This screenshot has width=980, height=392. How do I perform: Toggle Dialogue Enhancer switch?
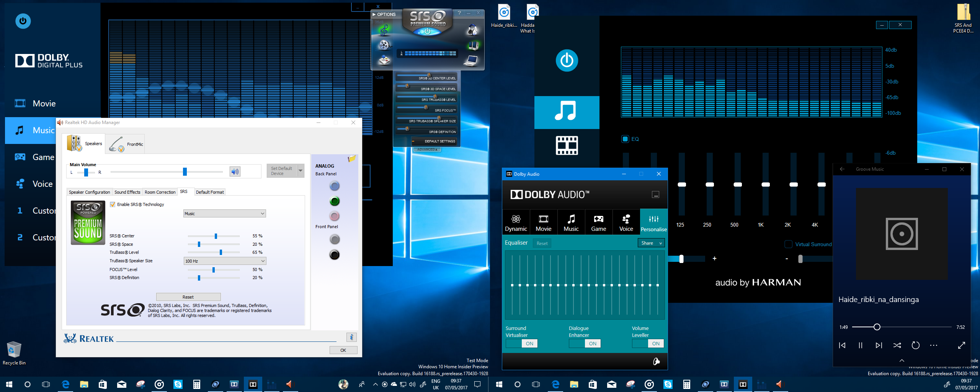pyautogui.click(x=585, y=343)
